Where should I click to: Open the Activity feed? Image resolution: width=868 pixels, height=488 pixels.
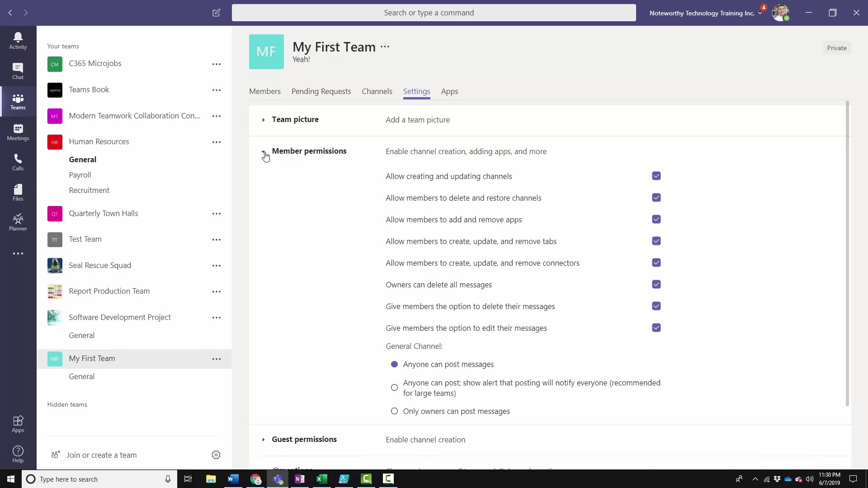pos(18,40)
